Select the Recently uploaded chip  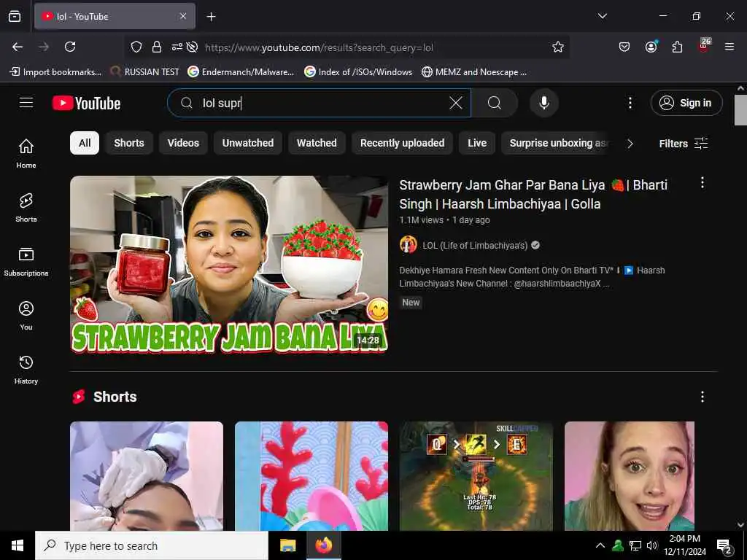(x=403, y=143)
